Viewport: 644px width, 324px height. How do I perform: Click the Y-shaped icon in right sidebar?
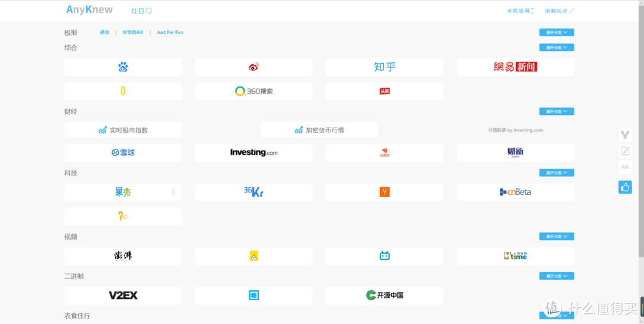[625, 135]
